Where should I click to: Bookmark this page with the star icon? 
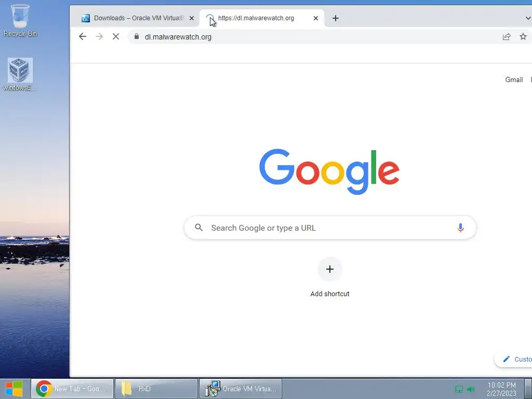tap(523, 37)
